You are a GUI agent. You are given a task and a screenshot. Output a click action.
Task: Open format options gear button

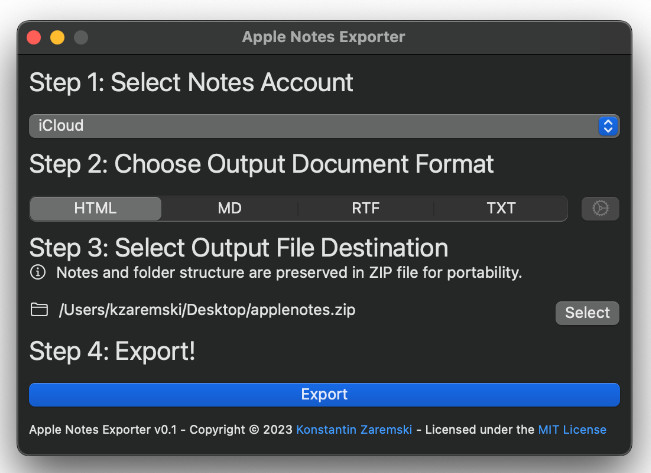600,208
